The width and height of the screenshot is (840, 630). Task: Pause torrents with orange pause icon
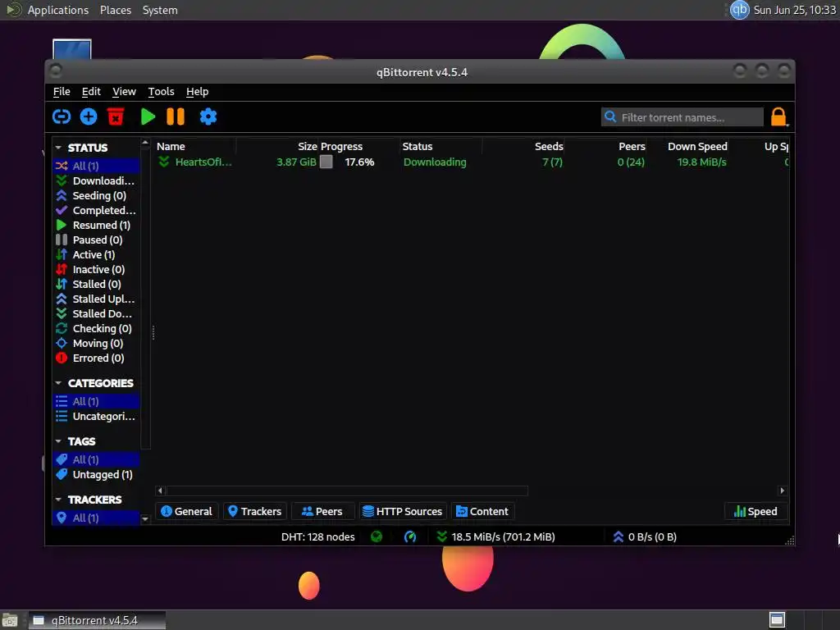pos(176,116)
